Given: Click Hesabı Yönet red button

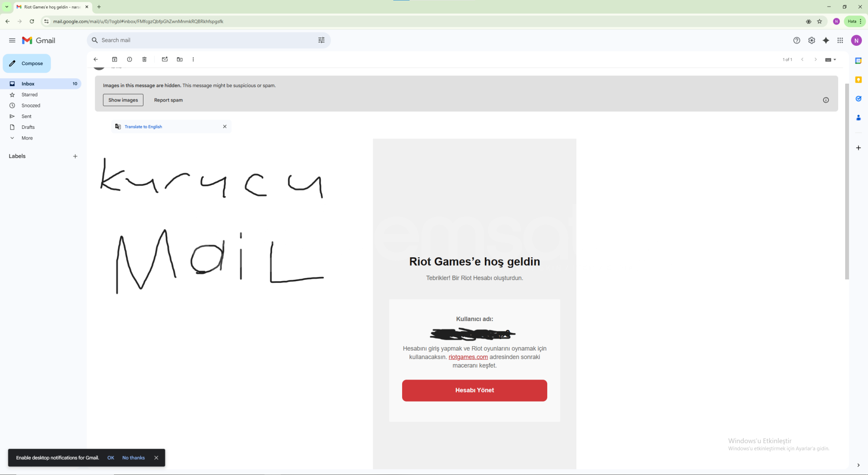Looking at the screenshot, I should click(x=474, y=390).
